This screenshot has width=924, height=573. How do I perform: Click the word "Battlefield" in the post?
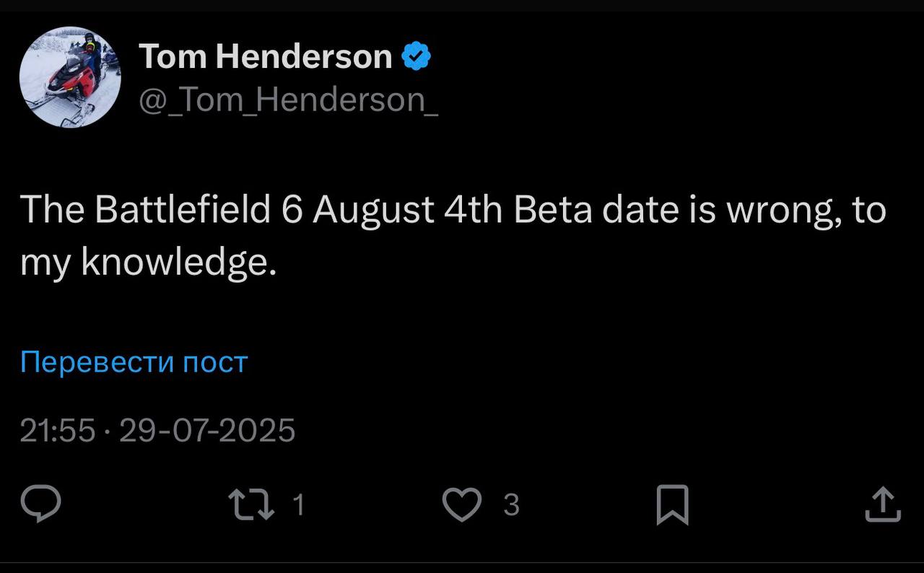tap(182, 210)
